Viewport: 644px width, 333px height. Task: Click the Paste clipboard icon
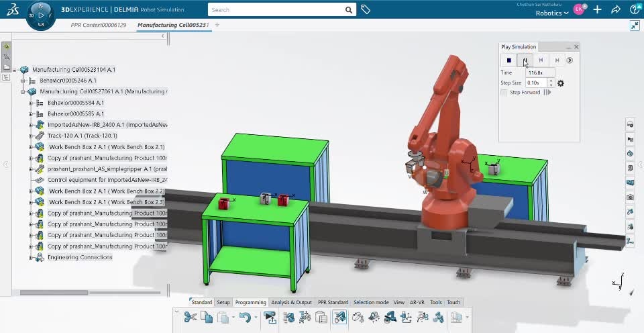coord(223,318)
